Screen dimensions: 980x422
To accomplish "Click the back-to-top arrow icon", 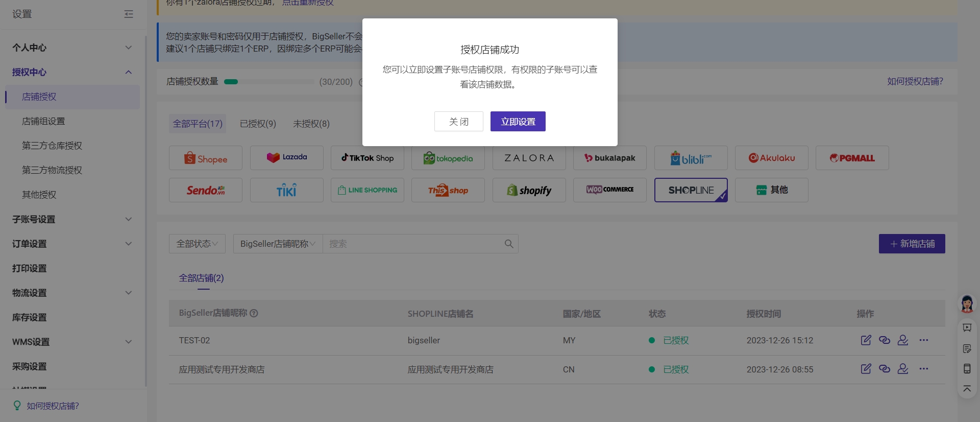I will (x=967, y=389).
